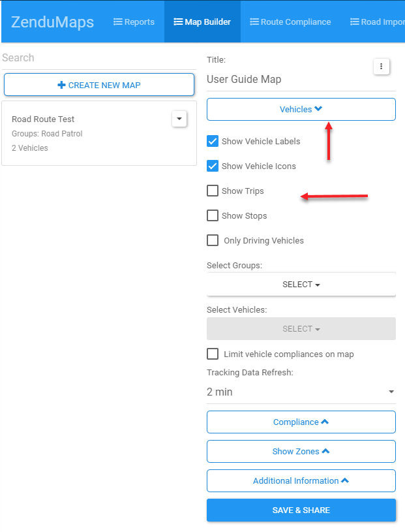The width and height of the screenshot is (405, 532).
Task: Click the Save & Share button
Action: (x=301, y=510)
